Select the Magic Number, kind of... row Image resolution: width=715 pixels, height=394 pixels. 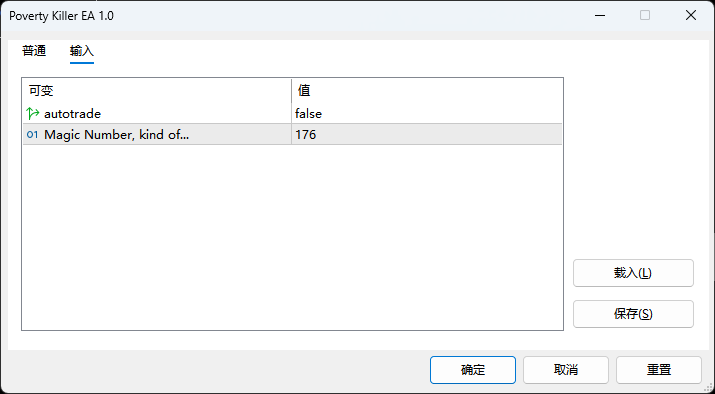click(x=292, y=135)
